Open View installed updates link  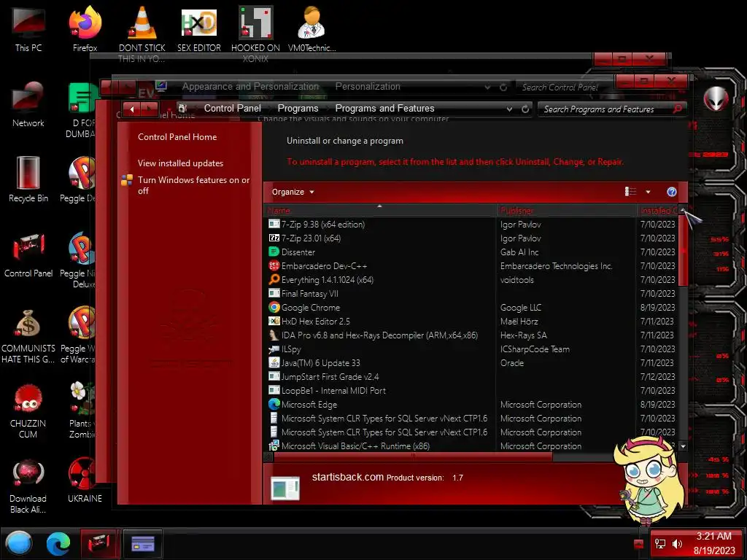tap(181, 163)
